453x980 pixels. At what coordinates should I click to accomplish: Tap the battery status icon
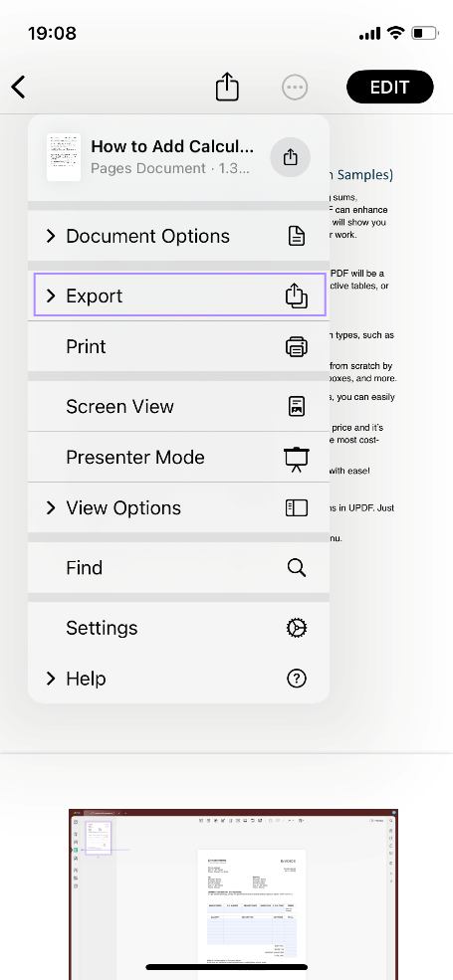[425, 33]
